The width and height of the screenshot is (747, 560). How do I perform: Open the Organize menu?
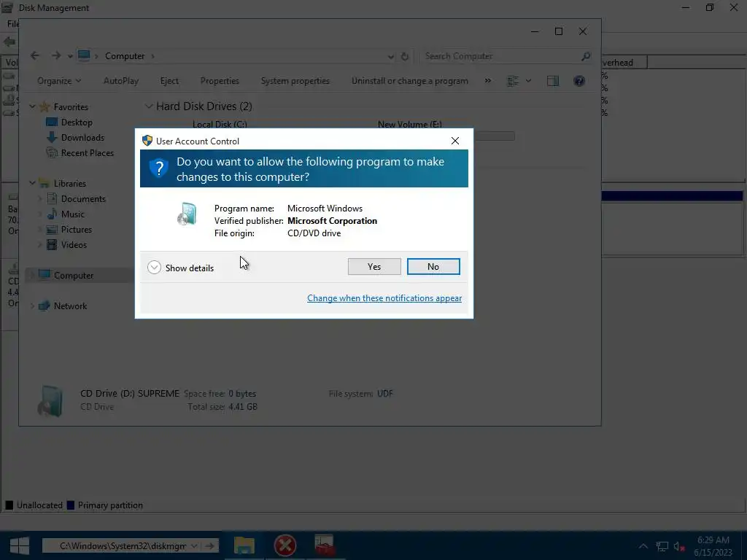pyautogui.click(x=59, y=81)
